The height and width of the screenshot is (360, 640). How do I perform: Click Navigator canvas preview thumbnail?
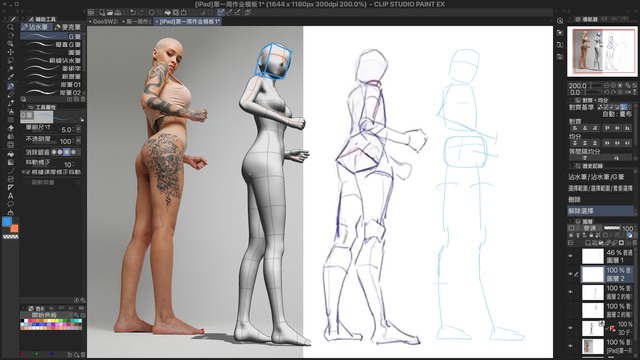[x=602, y=51]
